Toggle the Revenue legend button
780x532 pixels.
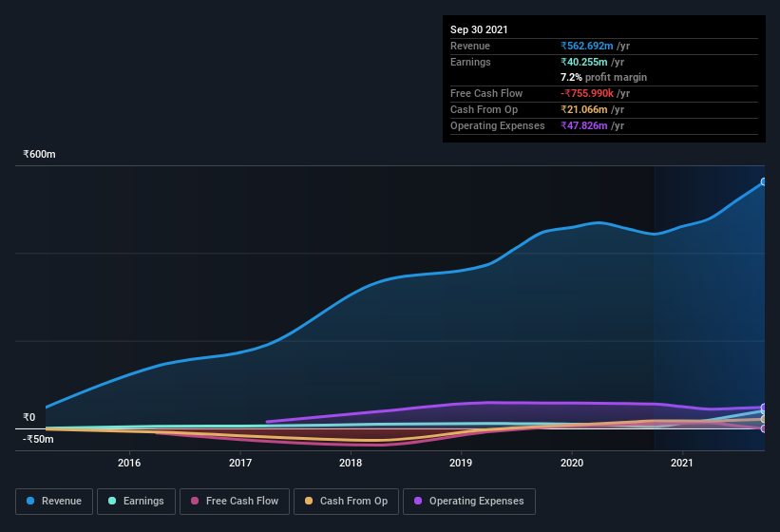54,502
